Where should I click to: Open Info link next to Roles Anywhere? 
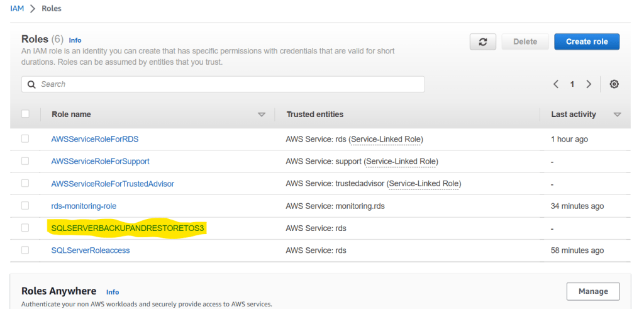tap(113, 292)
